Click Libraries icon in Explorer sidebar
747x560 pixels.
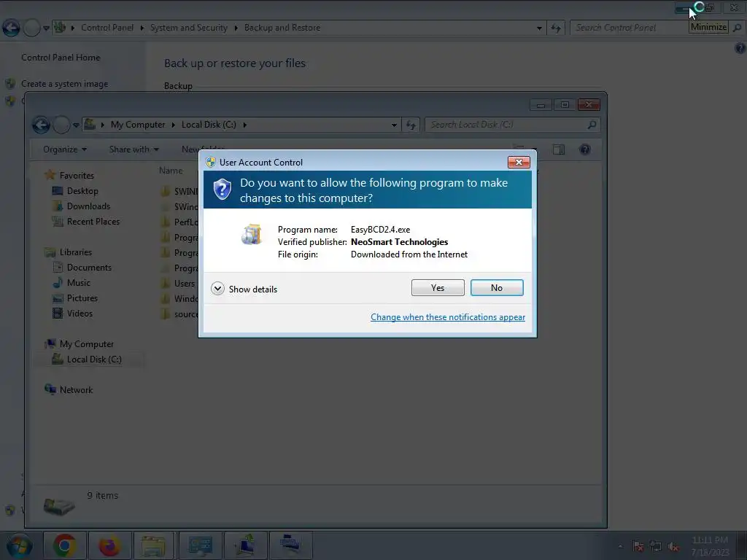[x=50, y=252]
